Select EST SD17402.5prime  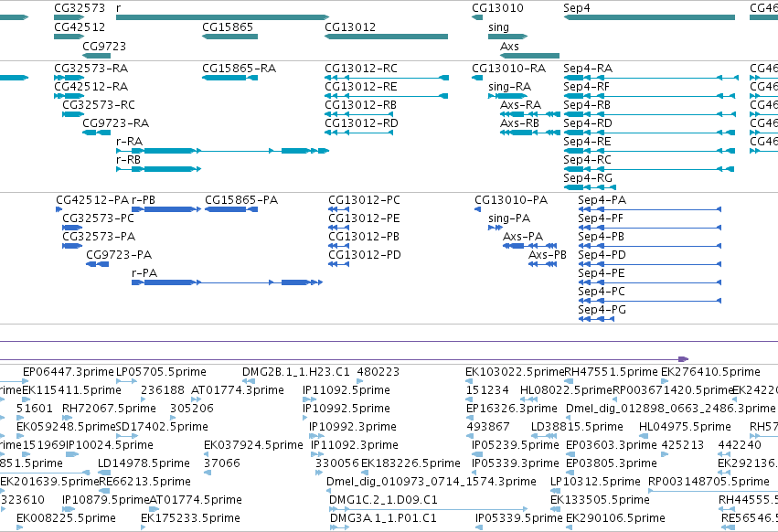tap(162, 427)
